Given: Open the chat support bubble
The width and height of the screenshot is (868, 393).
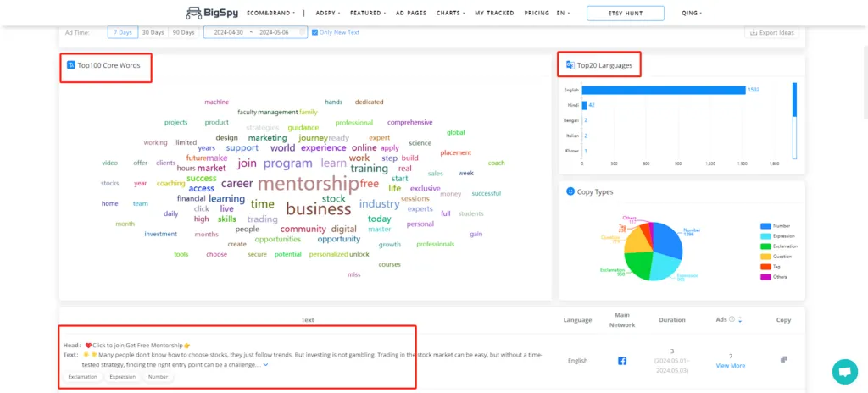Looking at the screenshot, I should 844,371.
